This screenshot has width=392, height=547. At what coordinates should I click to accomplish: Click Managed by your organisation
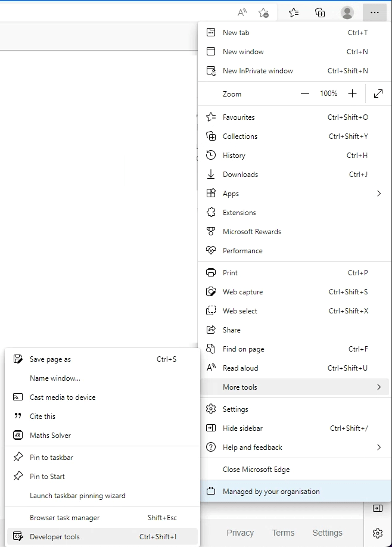[295, 491]
